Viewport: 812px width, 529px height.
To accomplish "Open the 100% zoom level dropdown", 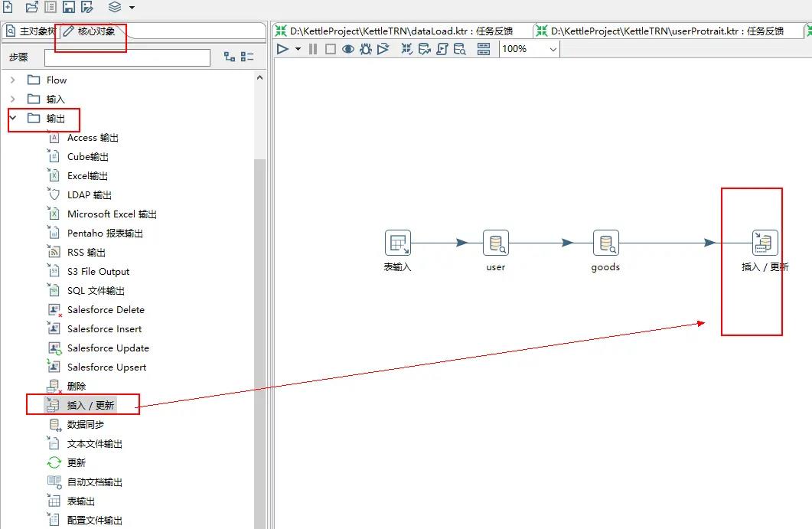I will click(x=553, y=49).
